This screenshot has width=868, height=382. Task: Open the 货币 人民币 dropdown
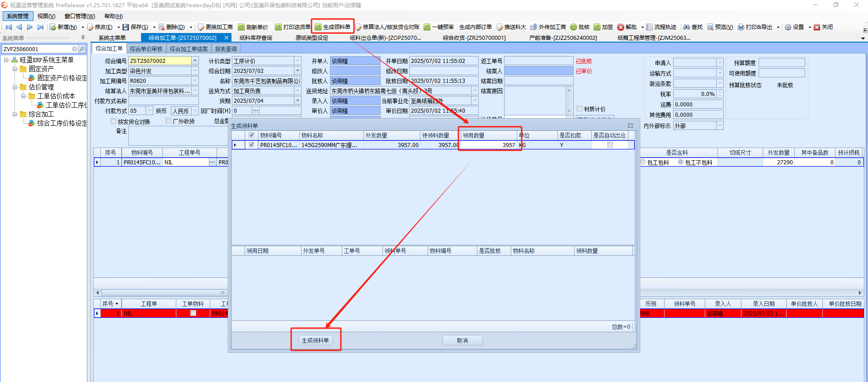(195, 111)
